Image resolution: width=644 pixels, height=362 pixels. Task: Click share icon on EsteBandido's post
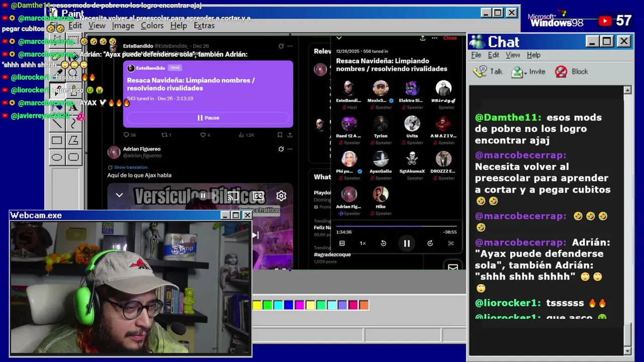[x=290, y=135]
